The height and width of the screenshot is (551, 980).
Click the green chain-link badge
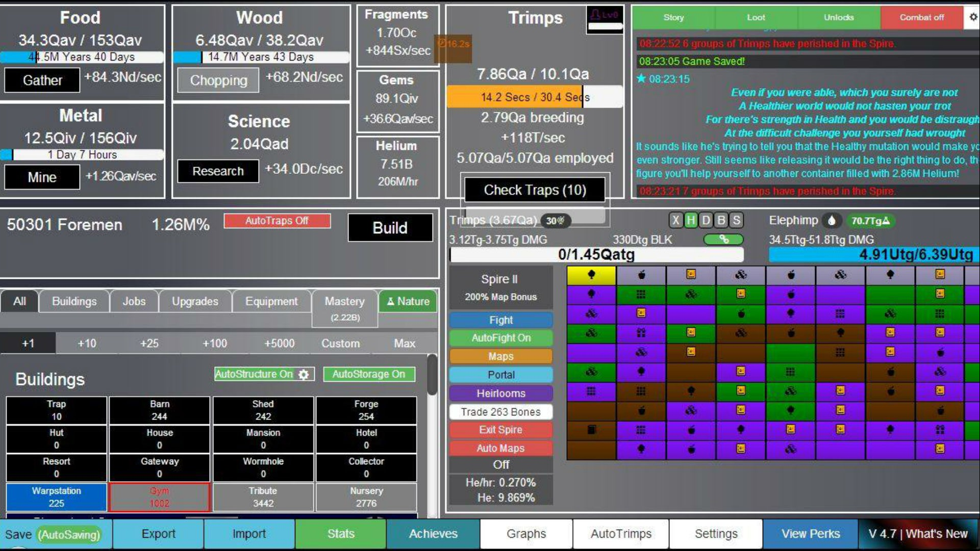pyautogui.click(x=723, y=239)
